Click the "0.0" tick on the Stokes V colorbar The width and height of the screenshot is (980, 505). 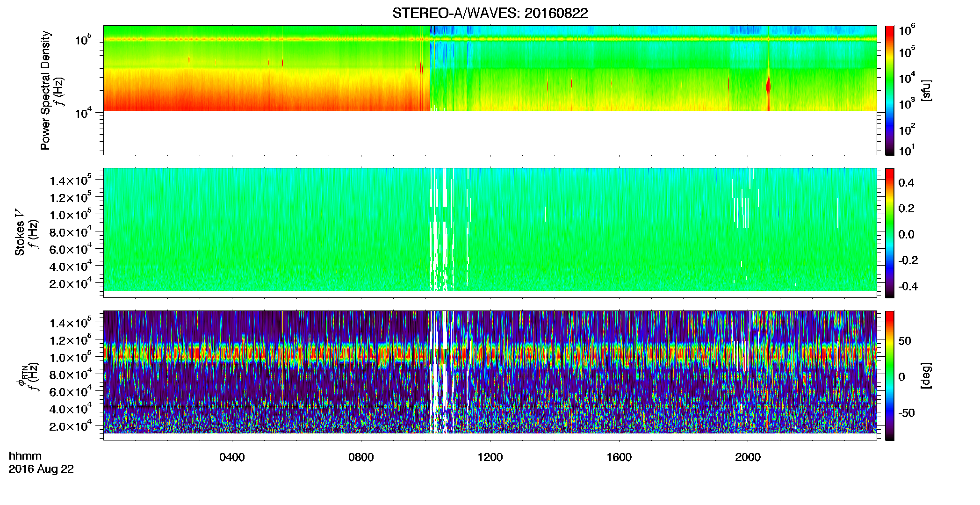(x=906, y=235)
